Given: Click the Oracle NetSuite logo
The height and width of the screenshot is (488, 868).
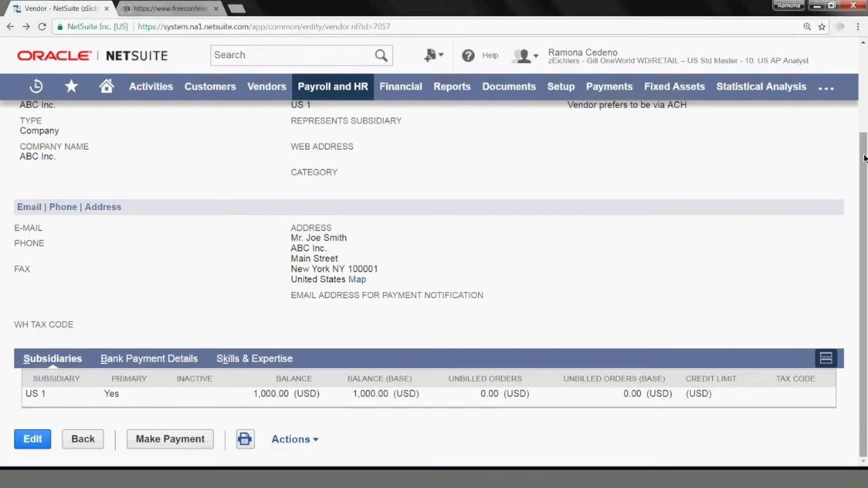Looking at the screenshot, I should pos(92,56).
